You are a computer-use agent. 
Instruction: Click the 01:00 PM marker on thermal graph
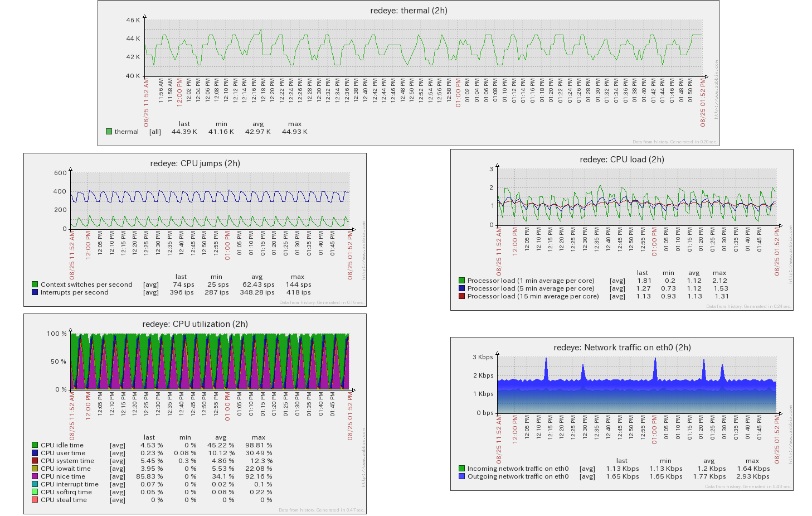pos(459,93)
